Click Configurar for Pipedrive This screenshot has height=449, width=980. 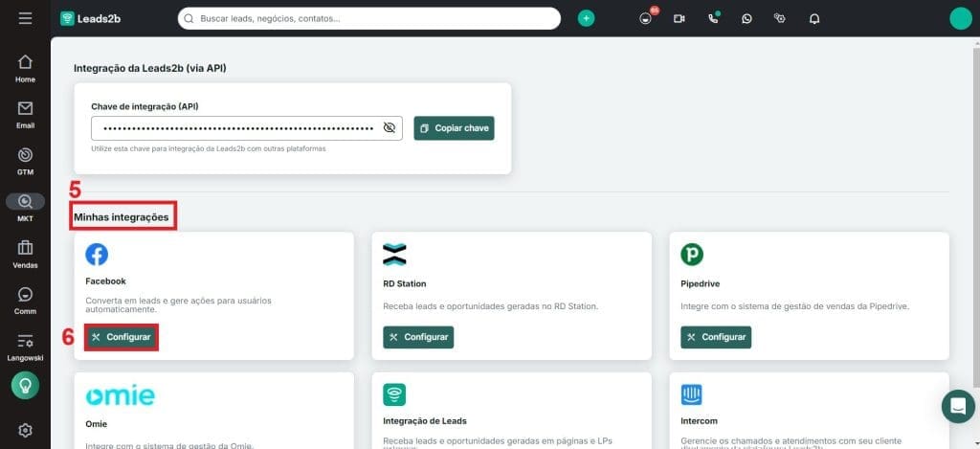(x=716, y=337)
